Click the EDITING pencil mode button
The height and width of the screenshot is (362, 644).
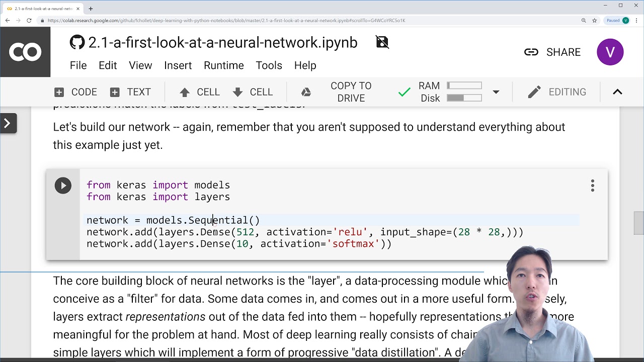[557, 92]
